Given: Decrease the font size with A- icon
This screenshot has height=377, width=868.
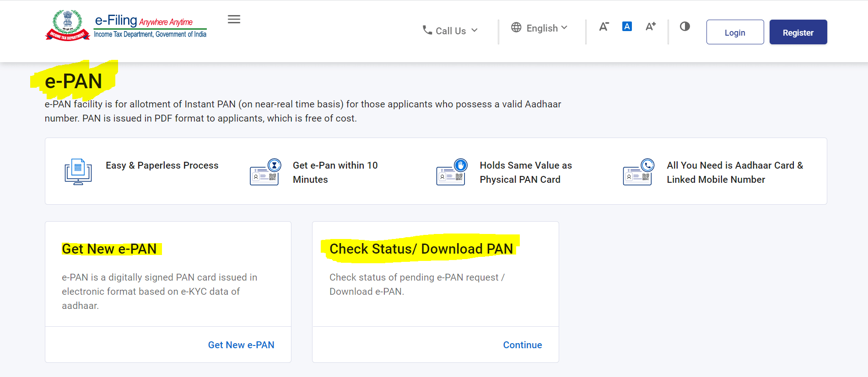Looking at the screenshot, I should pyautogui.click(x=604, y=27).
